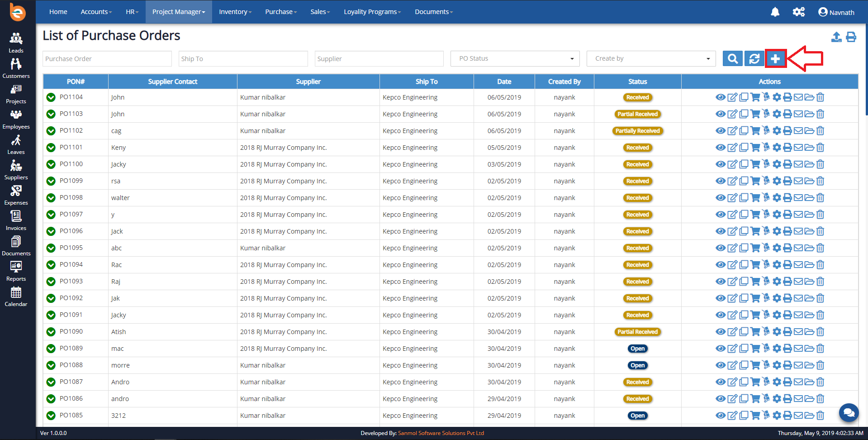Viewport: 868px width, 440px height.
Task: Open the Documents navbar menu
Action: click(434, 12)
